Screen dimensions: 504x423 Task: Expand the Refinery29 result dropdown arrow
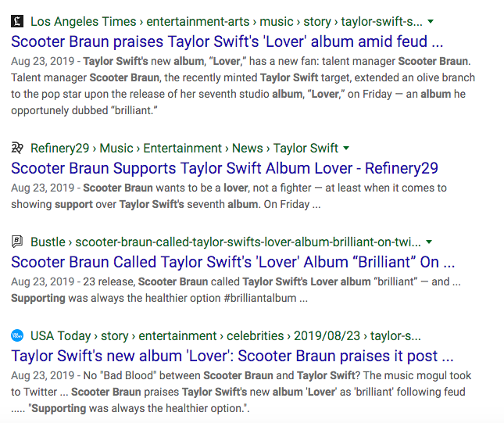pos(346,148)
